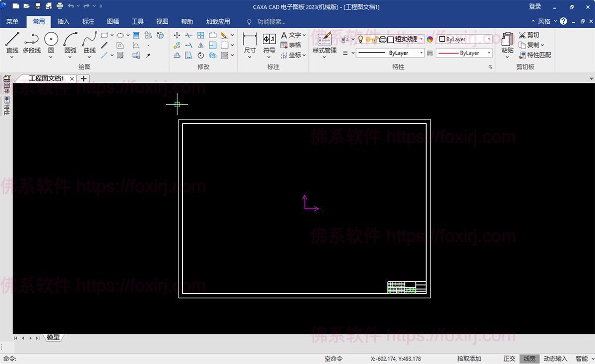The height and width of the screenshot is (364, 595).
Task: Select the 曲线 (Curve) drawing tool
Action: coord(90,40)
